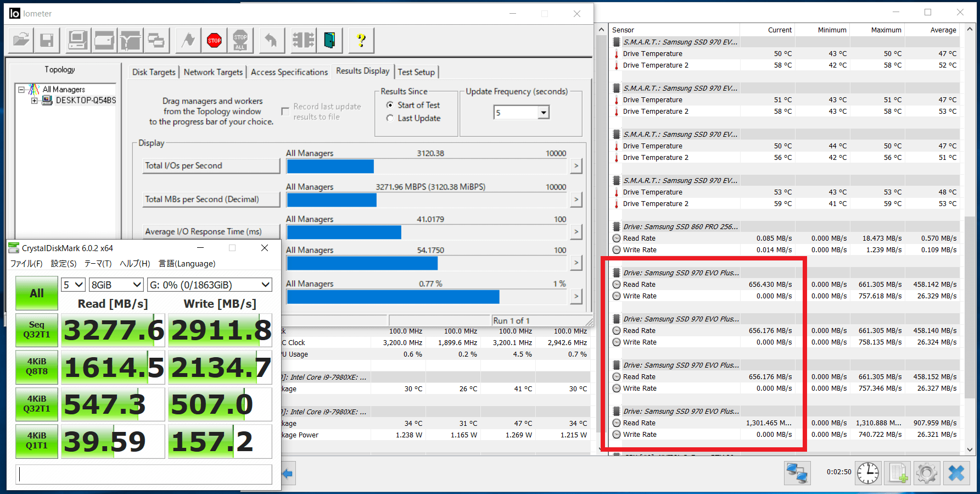Click Reset Workers arrow icon
Screen dimensions: 980x494
(271, 40)
